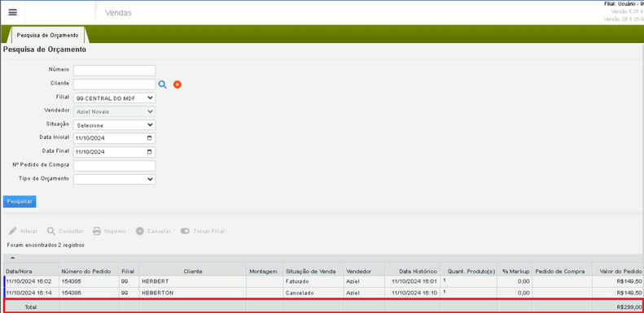Click the Data Final date field
Screen dimensions: 644x313
point(114,152)
